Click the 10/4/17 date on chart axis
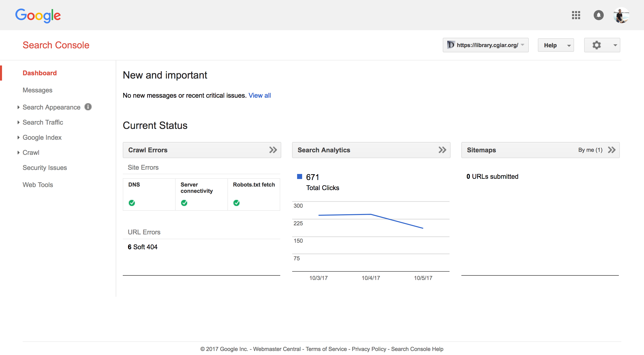Screen dimensions: 644x355 371,278
